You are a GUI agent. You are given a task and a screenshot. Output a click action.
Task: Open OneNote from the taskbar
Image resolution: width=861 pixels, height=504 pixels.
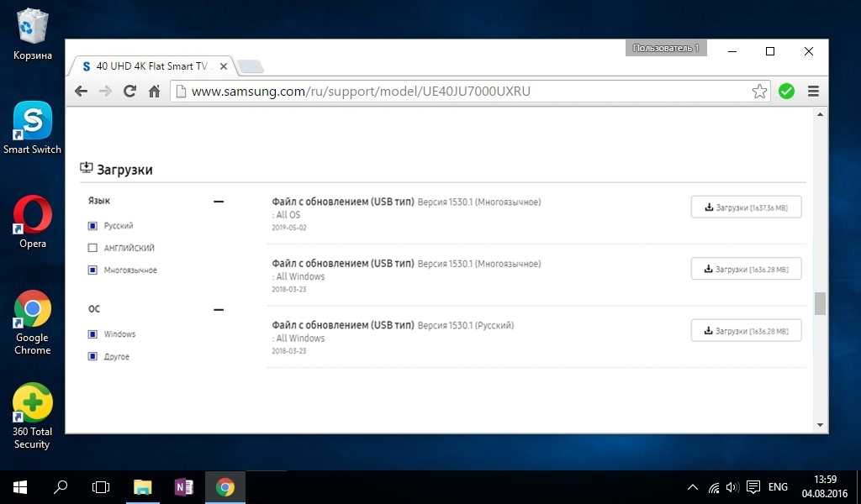[183, 487]
